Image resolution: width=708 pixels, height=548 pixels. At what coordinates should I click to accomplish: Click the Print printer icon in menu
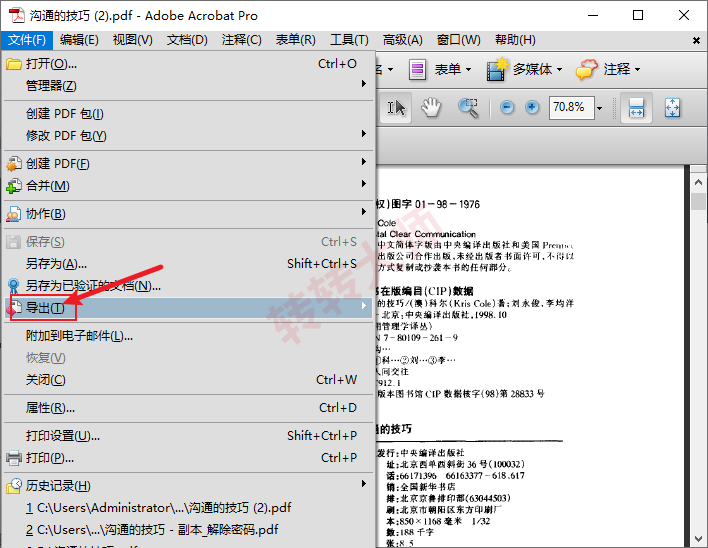coord(14,458)
